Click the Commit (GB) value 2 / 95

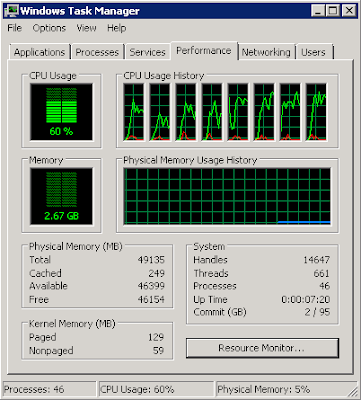coord(317,312)
